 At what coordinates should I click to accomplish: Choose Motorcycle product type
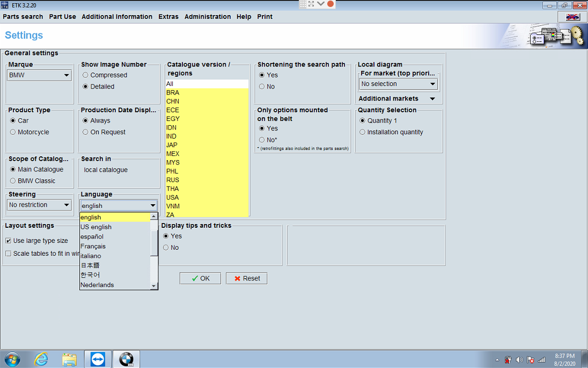pyautogui.click(x=30, y=132)
